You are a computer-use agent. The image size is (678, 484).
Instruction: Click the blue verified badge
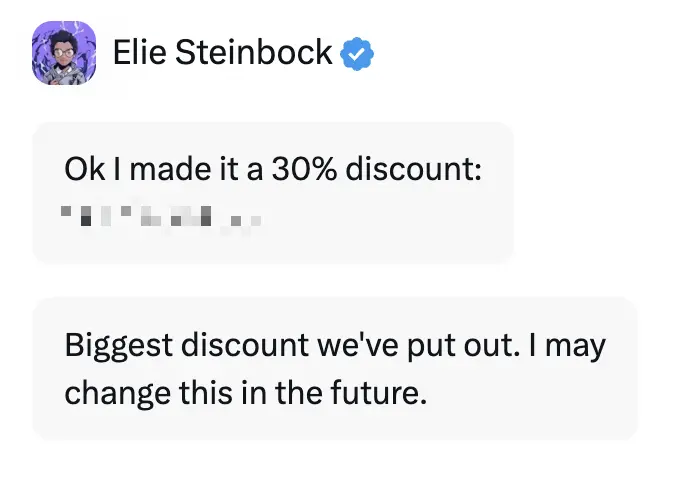click(x=356, y=53)
